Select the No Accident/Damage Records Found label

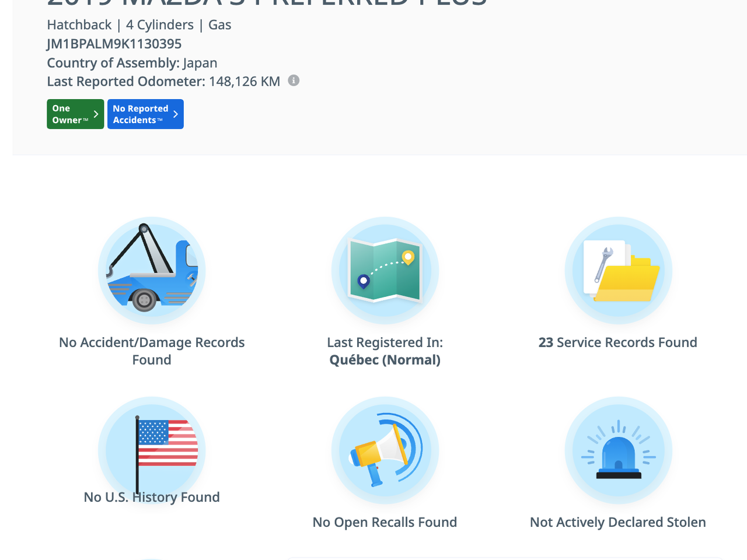(152, 351)
